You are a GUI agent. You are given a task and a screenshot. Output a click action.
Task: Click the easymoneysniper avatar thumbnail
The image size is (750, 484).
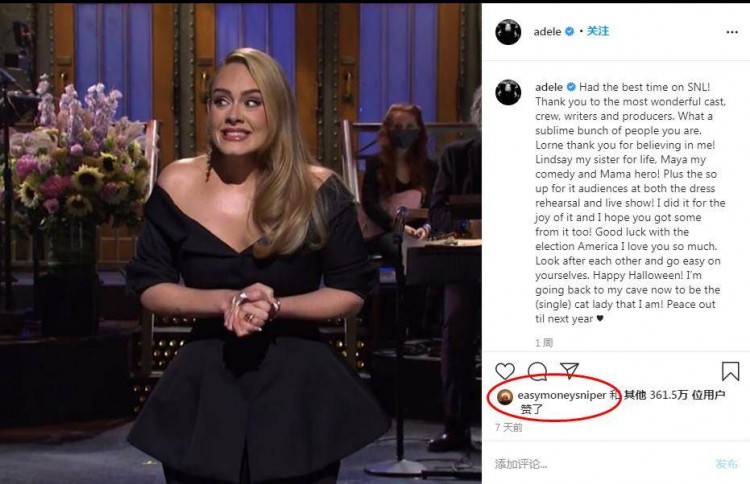[x=505, y=397]
